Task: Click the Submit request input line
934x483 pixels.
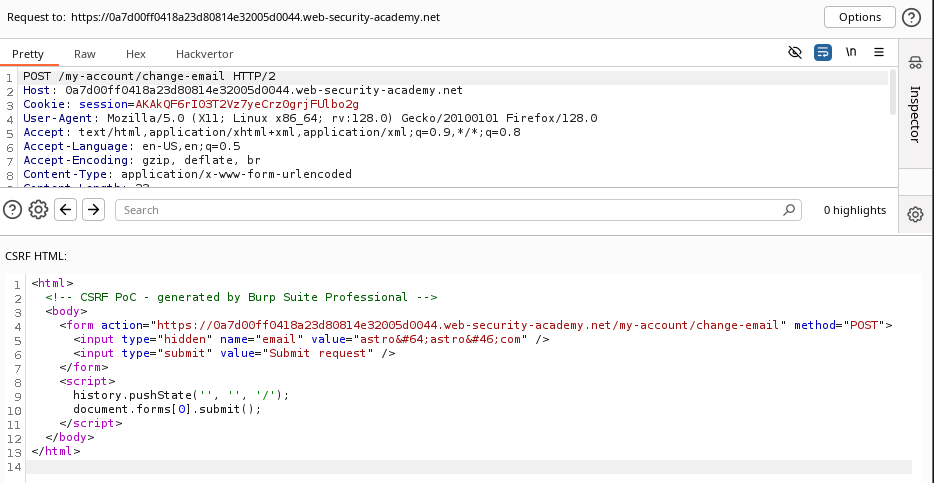Action: click(x=234, y=353)
